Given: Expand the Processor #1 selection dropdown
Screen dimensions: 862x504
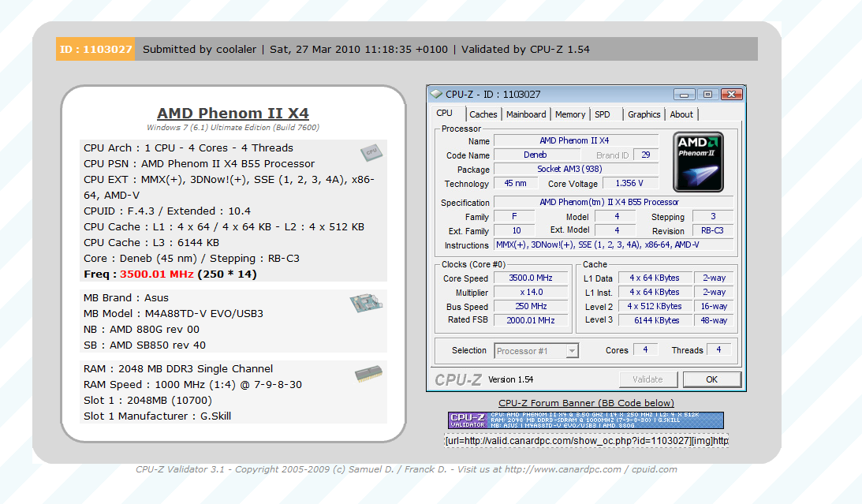Looking at the screenshot, I should 573,351.
